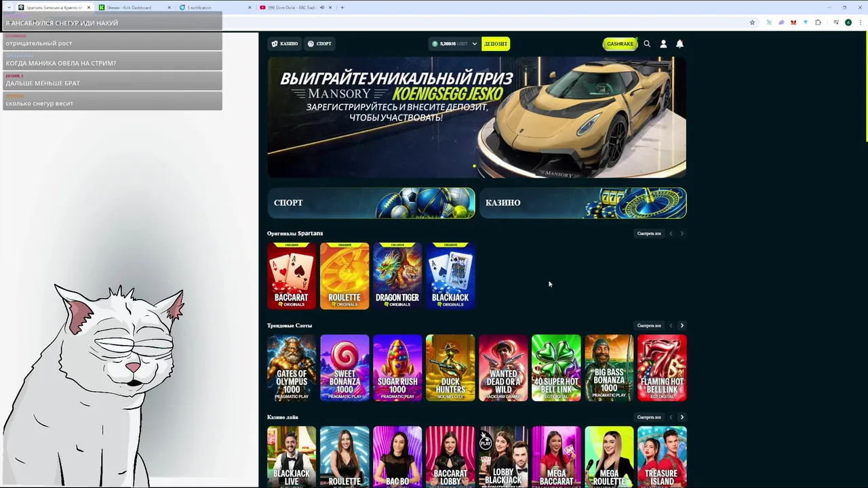Go to next Казино лайв page arrow

tap(682, 417)
